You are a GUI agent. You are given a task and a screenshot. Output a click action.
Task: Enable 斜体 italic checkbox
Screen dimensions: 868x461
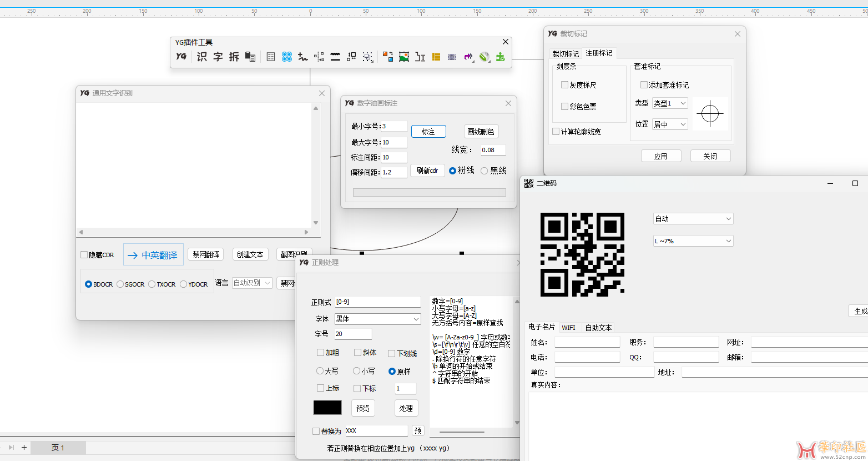tap(357, 352)
